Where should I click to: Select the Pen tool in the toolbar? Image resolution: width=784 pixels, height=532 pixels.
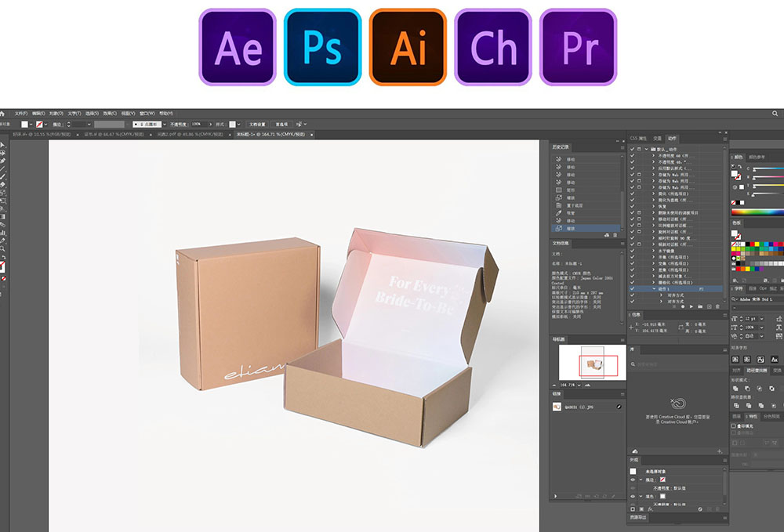pos(2,161)
